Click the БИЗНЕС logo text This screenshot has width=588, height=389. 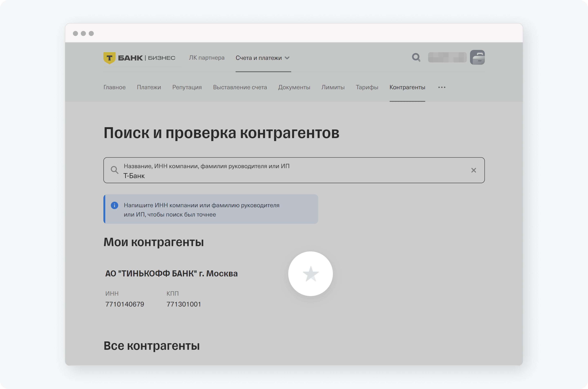[x=162, y=58]
